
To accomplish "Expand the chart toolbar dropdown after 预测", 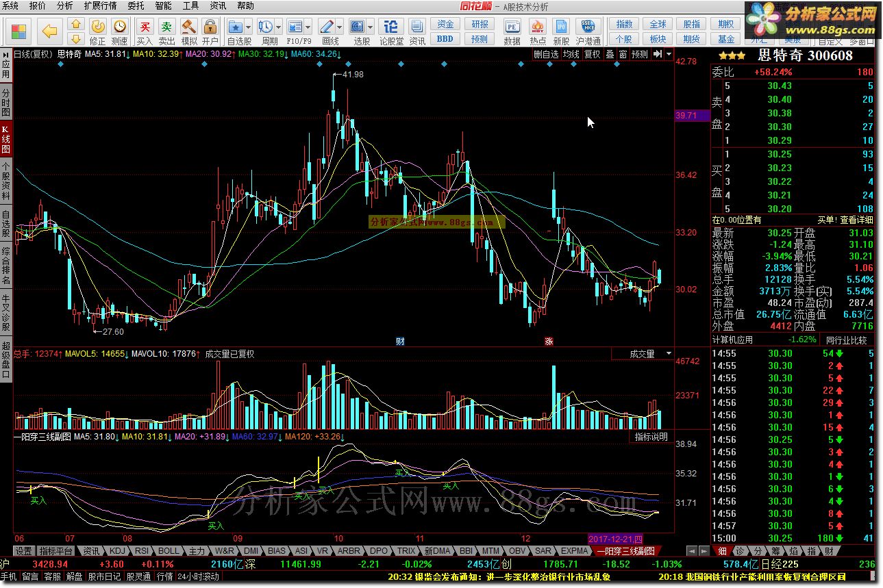I will tap(669, 53).
